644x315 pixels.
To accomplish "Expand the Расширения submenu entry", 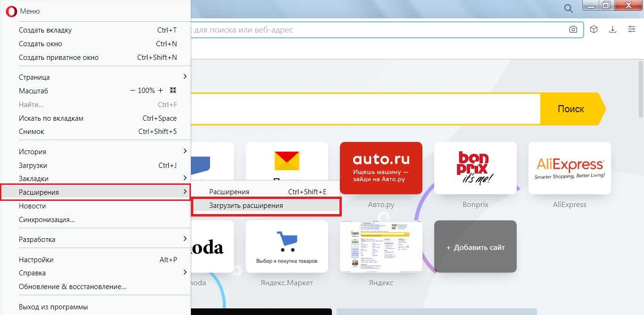I will click(96, 192).
